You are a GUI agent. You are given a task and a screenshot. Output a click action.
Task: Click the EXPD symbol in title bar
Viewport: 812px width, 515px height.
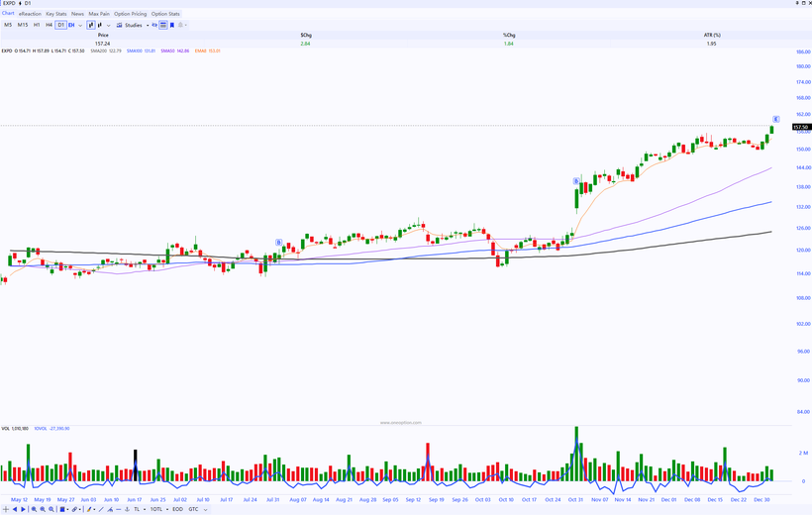point(9,3)
